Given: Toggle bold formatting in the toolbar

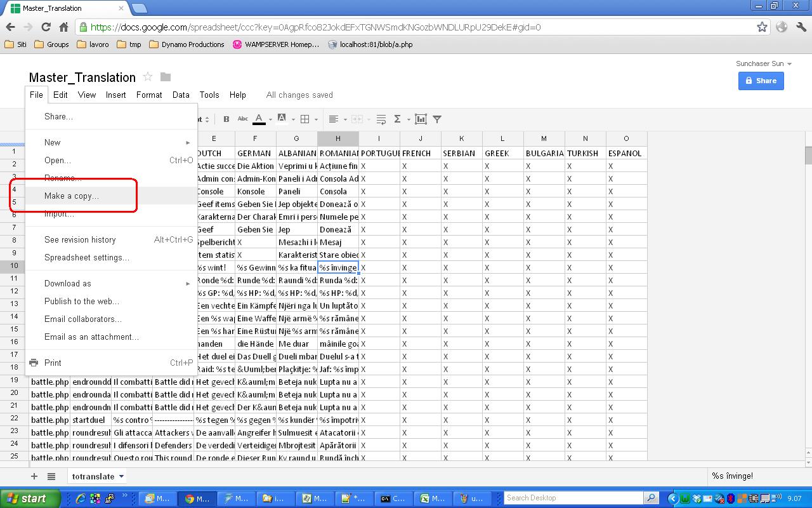Looking at the screenshot, I should click(226, 119).
